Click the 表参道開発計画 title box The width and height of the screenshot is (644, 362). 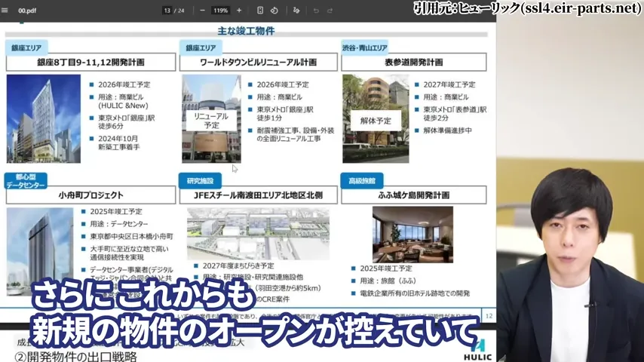pyautogui.click(x=413, y=62)
